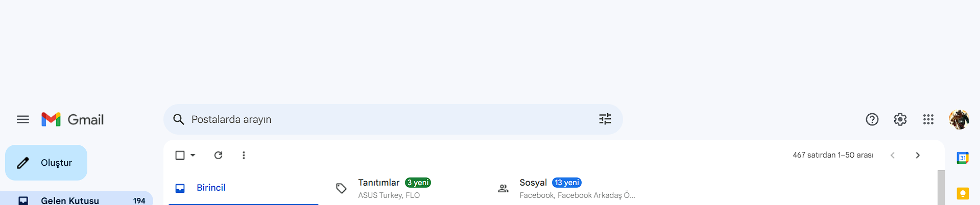Open the main menu hamburger icon

[23, 119]
